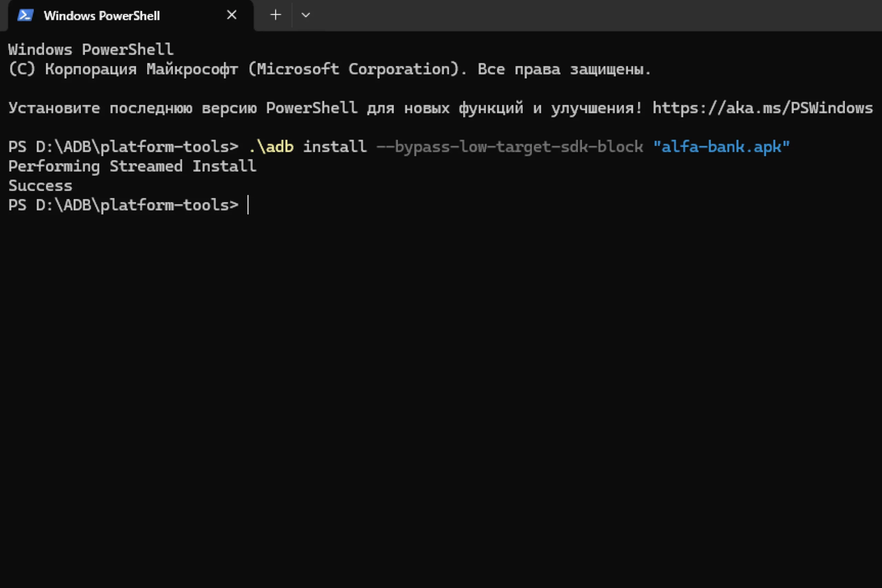Click empty title bar right of tabs
This screenshot has width=882, height=588.
point(600,15)
